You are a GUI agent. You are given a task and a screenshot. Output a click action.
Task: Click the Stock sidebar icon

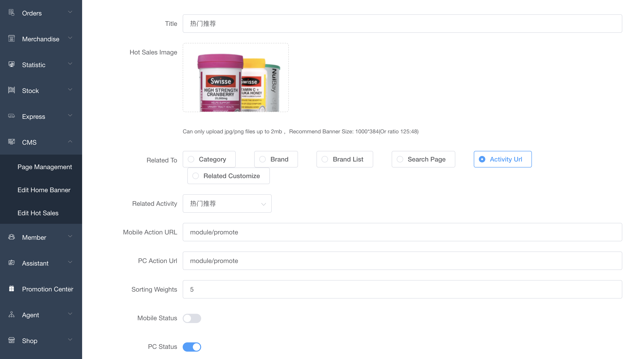(x=12, y=90)
